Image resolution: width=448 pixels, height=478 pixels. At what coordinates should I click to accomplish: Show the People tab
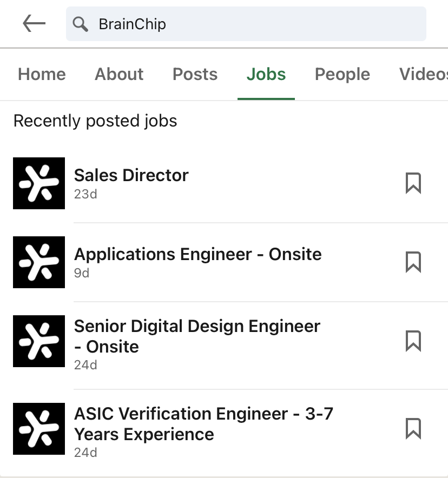click(x=342, y=74)
